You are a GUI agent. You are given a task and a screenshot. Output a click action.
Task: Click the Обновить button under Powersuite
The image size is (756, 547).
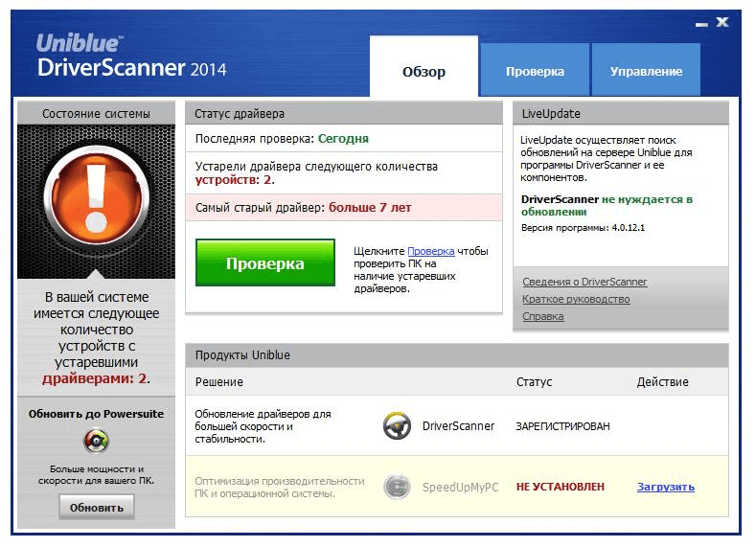tap(97, 508)
